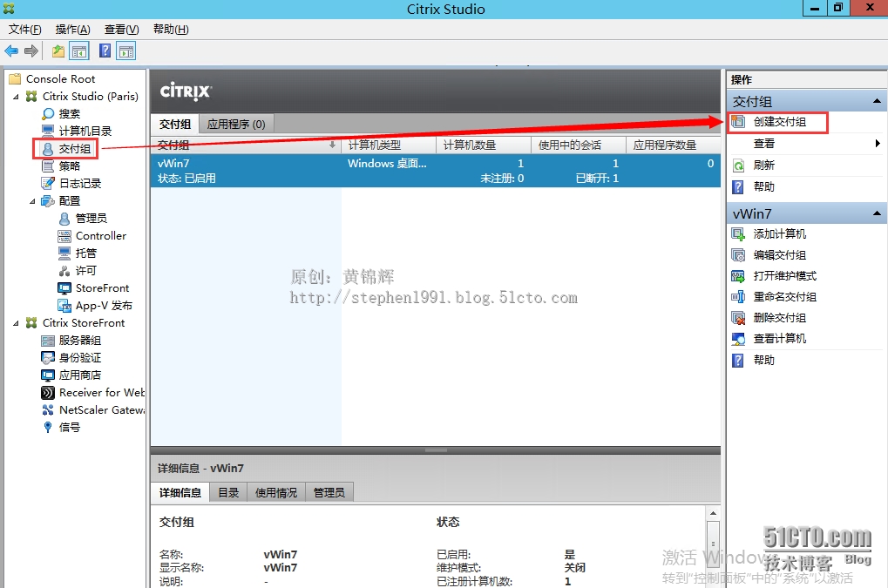The width and height of the screenshot is (888, 588).
Task: Switch to the 使用情况 details tab
Action: tap(275, 493)
